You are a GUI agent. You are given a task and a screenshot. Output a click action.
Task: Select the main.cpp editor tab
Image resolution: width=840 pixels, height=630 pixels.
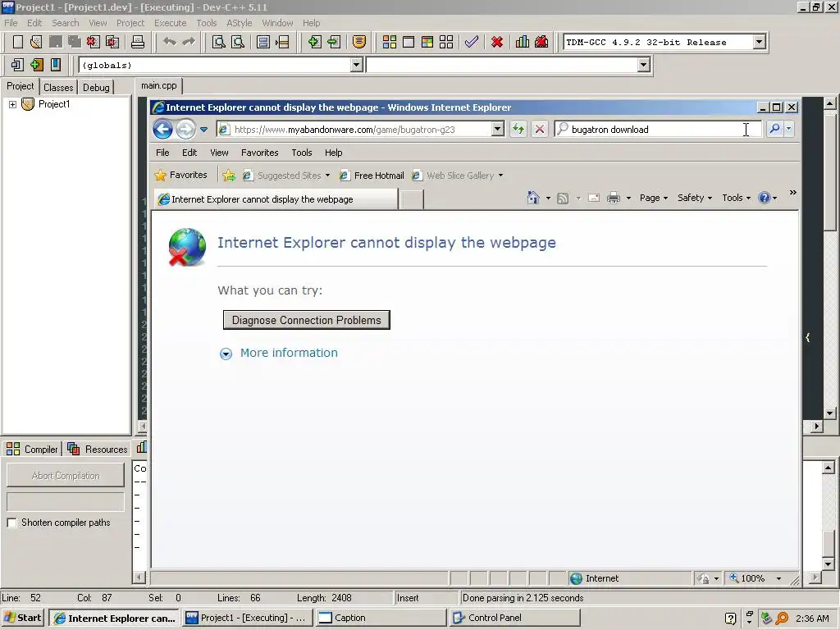click(x=158, y=85)
